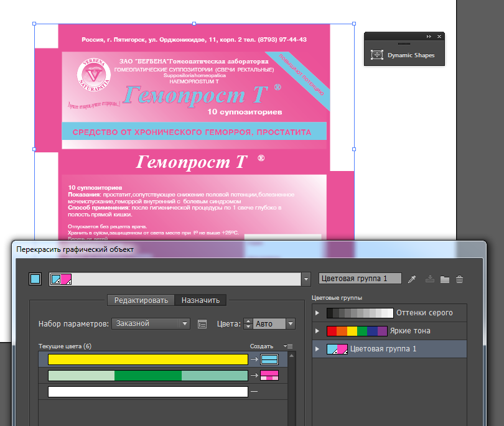Click the left-middle selection handle of artwork
Image resolution: width=504 pixels, height=426 pixels.
click(x=34, y=149)
